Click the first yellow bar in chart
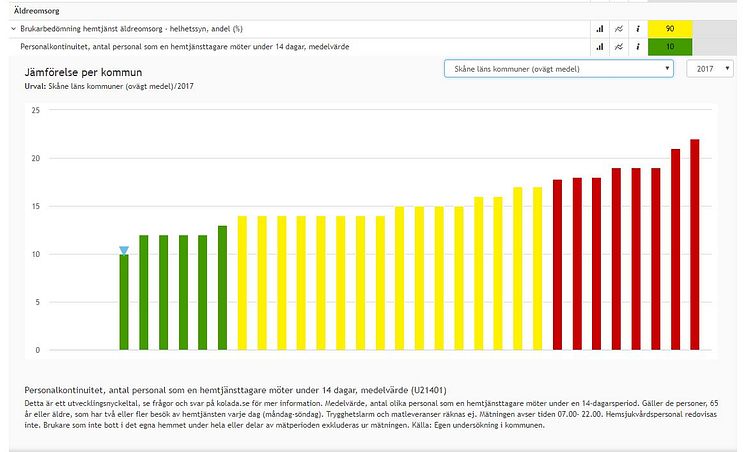This screenshot has width=746, height=452. [x=242, y=282]
